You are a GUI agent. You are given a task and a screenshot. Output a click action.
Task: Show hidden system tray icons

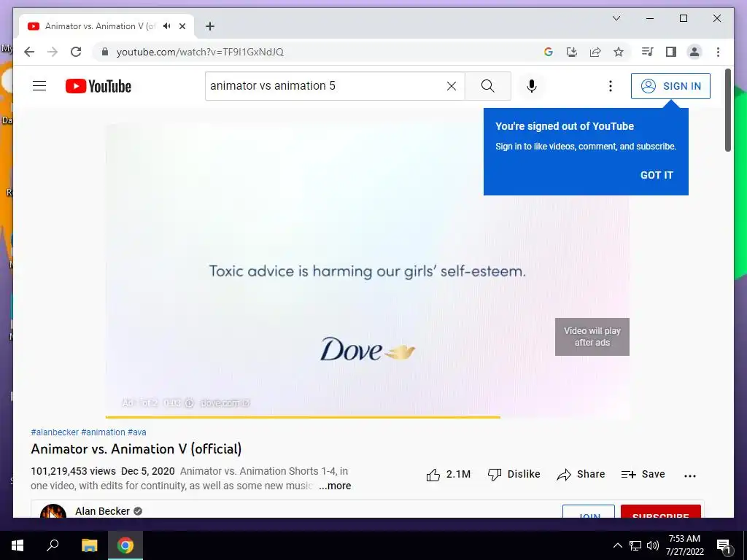point(617,545)
